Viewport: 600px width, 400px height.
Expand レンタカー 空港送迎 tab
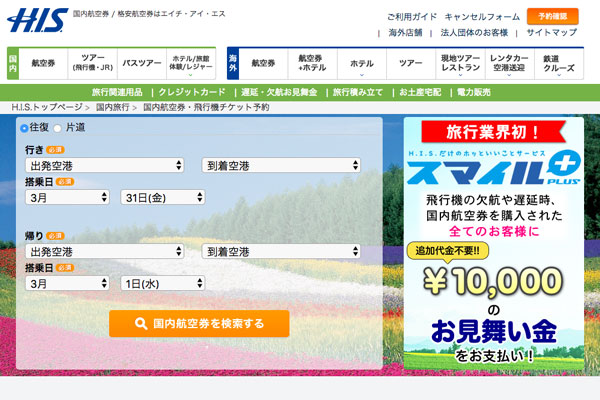pos(509,64)
